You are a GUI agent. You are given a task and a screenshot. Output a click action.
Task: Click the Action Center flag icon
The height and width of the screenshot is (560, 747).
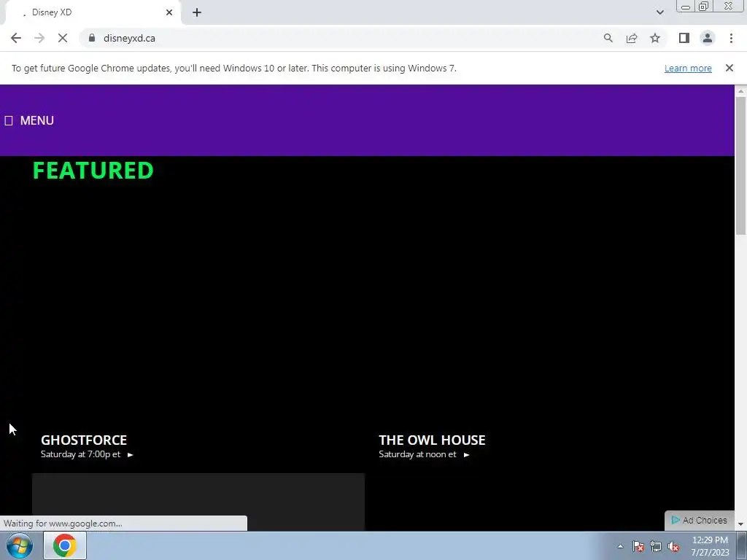pyautogui.click(x=638, y=546)
